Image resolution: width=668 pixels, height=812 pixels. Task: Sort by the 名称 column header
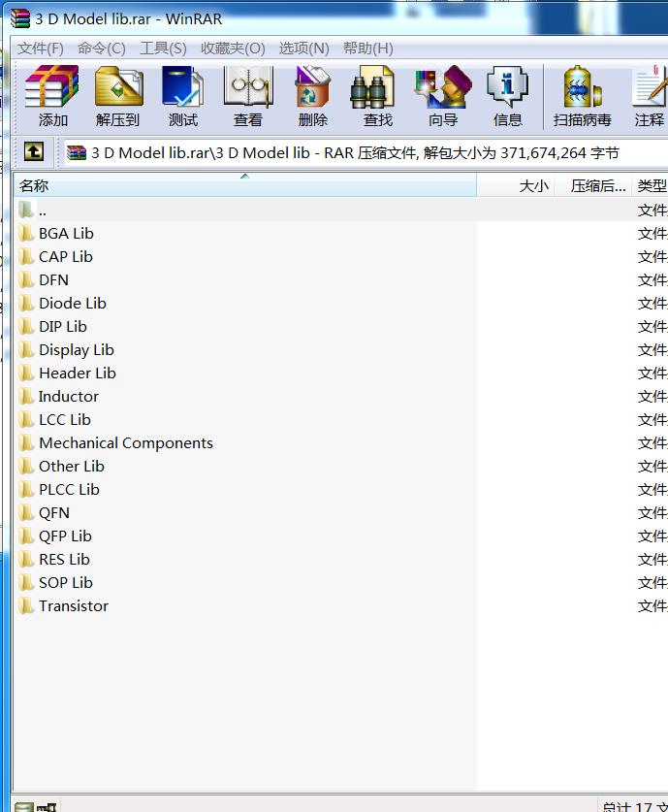point(244,185)
